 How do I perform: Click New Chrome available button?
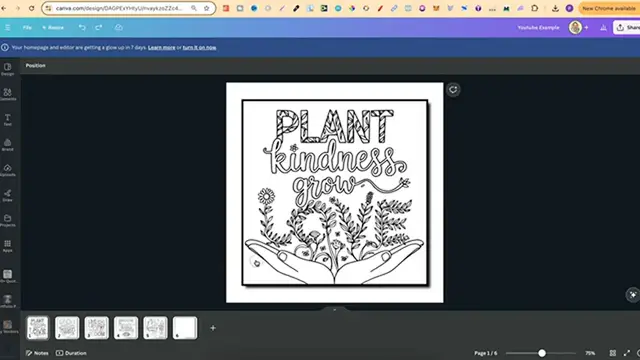tap(609, 8)
